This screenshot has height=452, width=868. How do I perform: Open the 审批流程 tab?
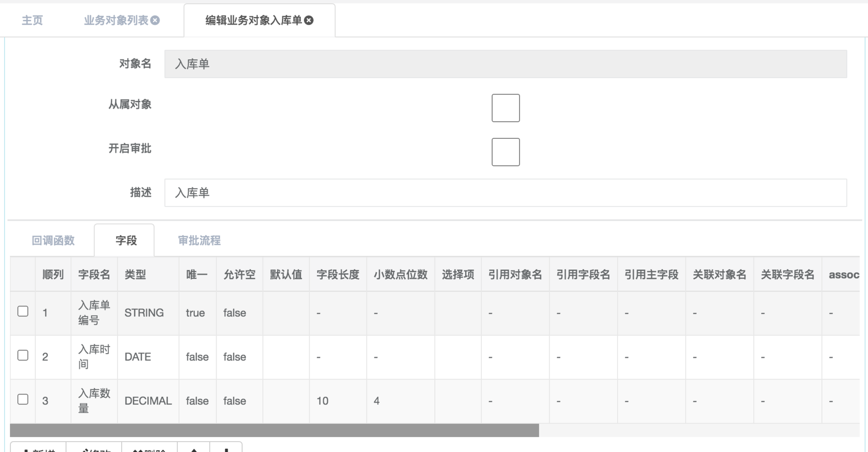tap(199, 240)
